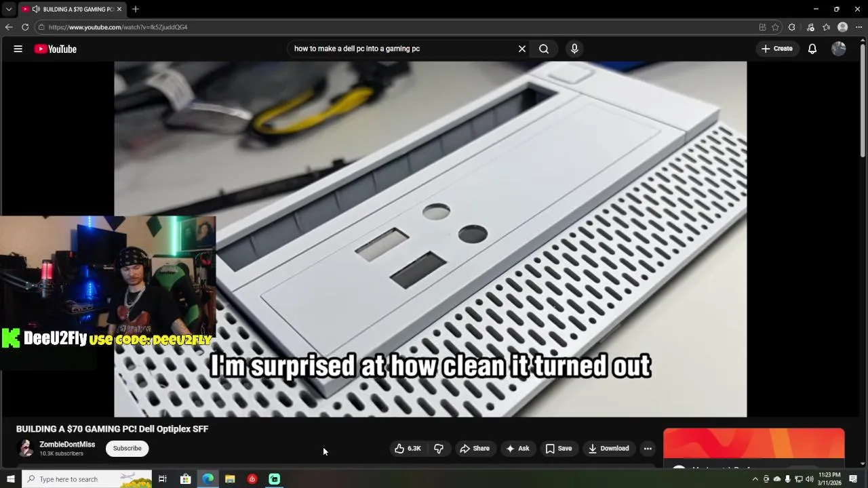Mute the tab using the speaker icon
The height and width of the screenshot is (488, 868).
(35, 9)
